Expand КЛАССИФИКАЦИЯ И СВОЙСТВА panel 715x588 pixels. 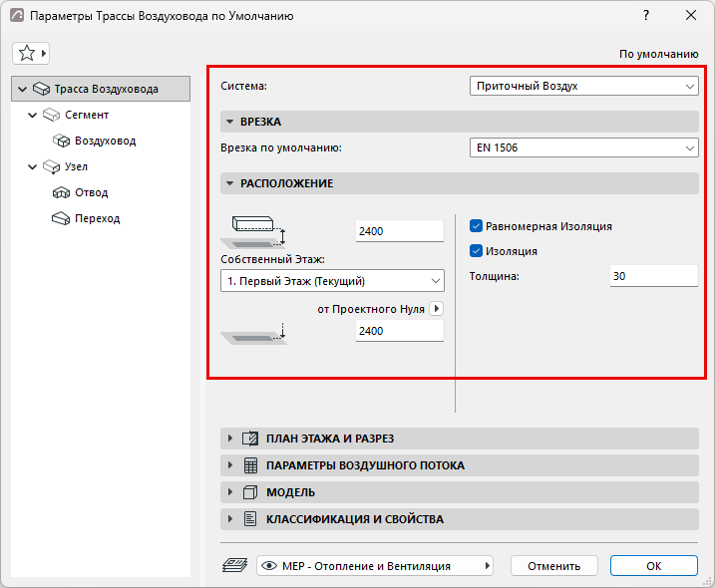tap(459, 519)
